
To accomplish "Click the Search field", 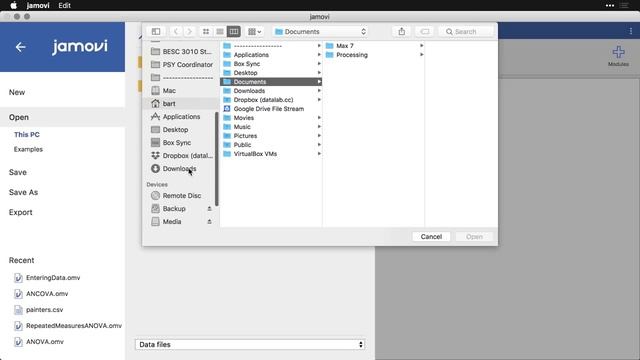I will (466, 31).
